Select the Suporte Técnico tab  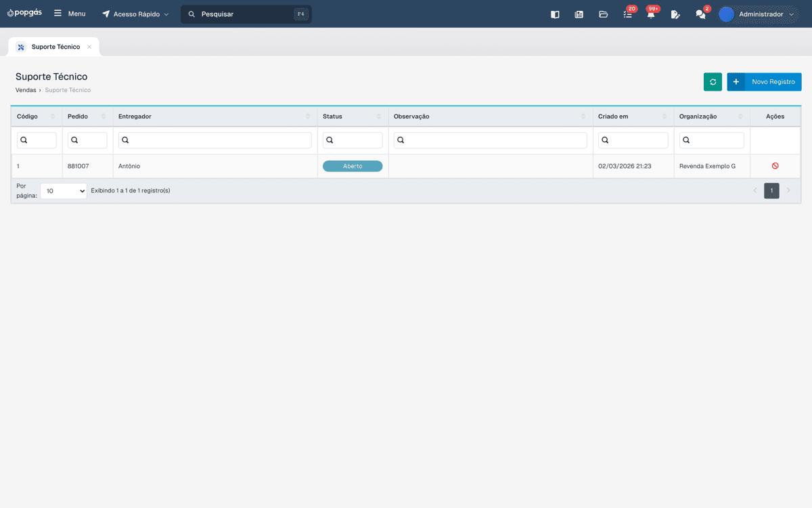pos(55,47)
